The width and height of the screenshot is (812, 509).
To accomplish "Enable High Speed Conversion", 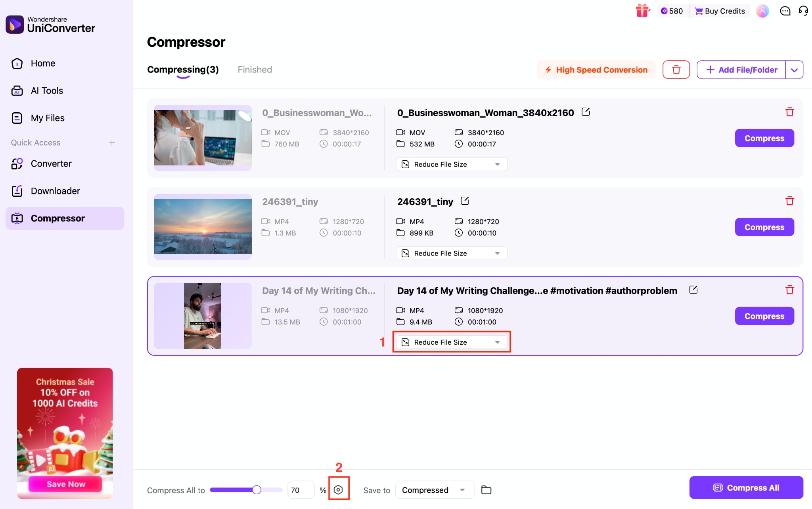I will click(596, 69).
